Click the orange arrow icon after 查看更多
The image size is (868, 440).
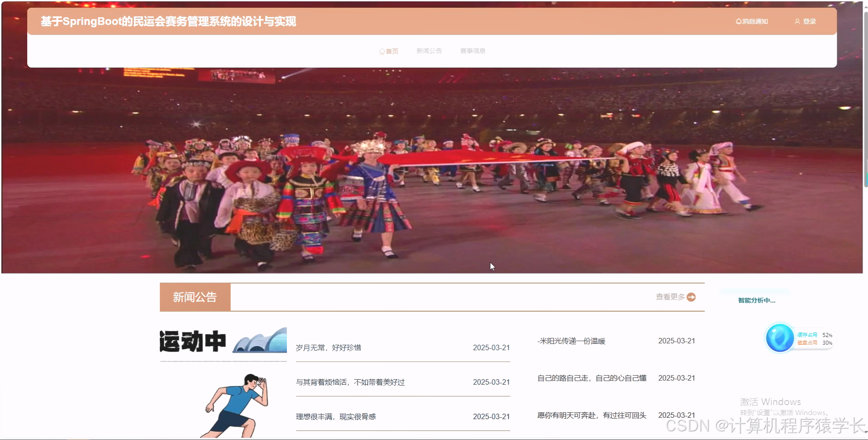point(691,297)
